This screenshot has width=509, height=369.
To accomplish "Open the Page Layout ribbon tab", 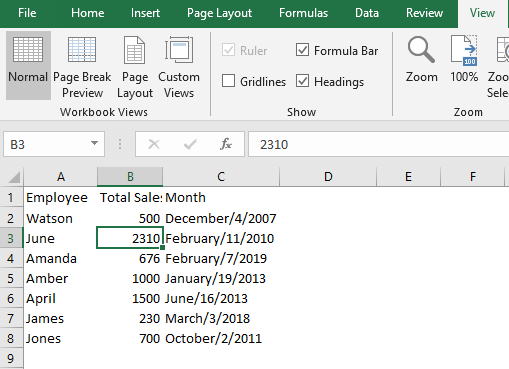I will click(x=219, y=13).
